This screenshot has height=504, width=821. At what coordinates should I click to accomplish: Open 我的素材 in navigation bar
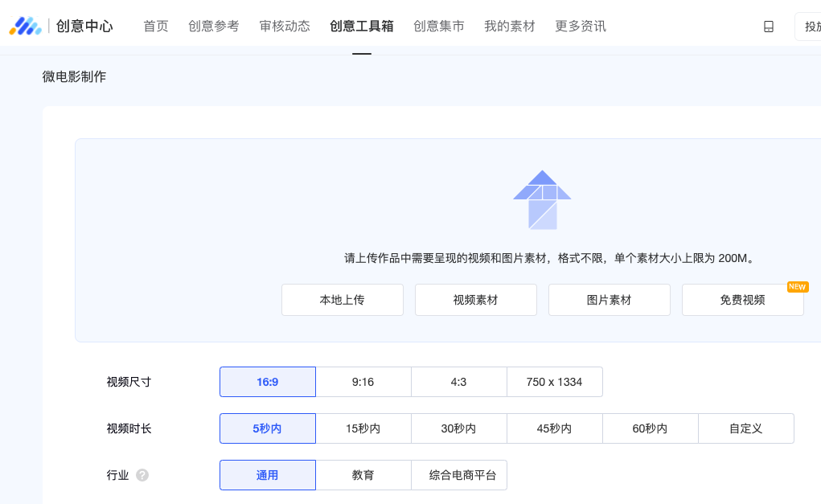[510, 27]
